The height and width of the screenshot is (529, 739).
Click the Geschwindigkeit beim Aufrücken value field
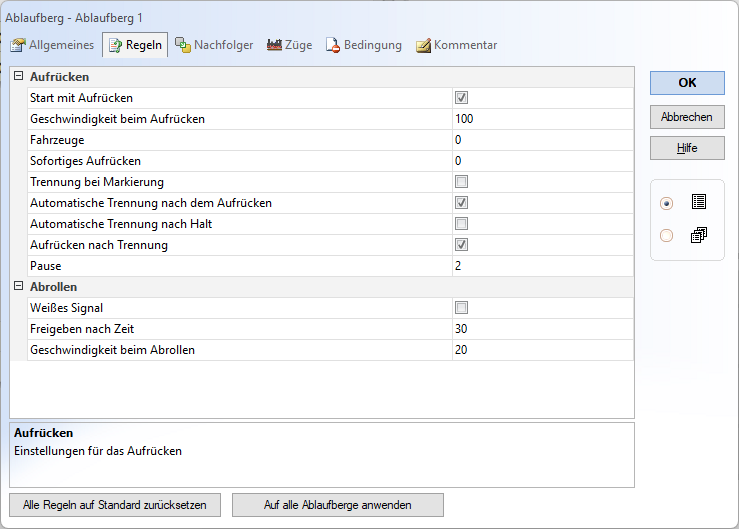[540, 119]
